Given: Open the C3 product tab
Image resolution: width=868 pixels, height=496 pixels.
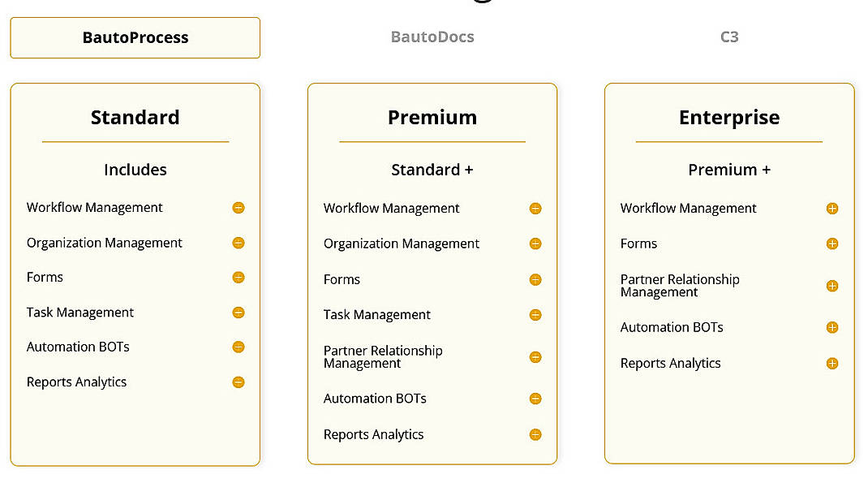Looking at the screenshot, I should (728, 37).
